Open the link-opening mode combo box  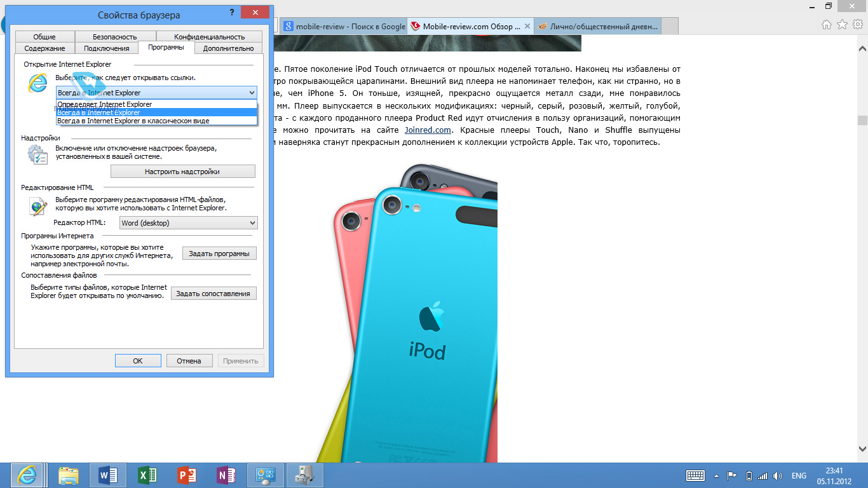pyautogui.click(x=156, y=93)
